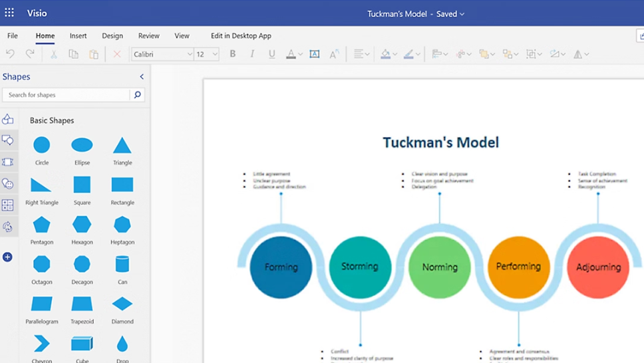The width and height of the screenshot is (644, 363).
Task: Click the Undo icon in the toolbar
Action: pyautogui.click(x=10, y=54)
